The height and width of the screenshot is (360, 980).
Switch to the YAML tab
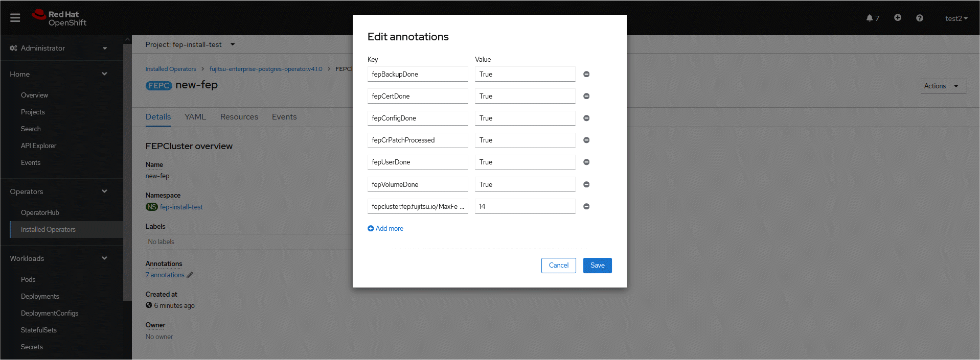coord(195,117)
